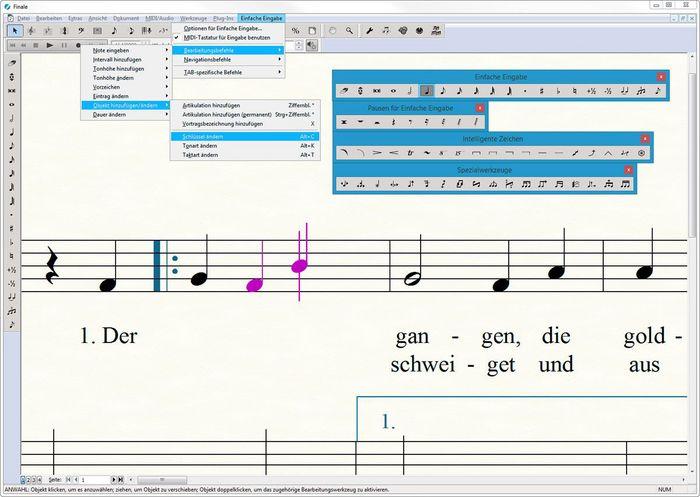Select the whole note in Einfache Eingabe palette
This screenshot has height=497, width=700.
click(x=393, y=91)
